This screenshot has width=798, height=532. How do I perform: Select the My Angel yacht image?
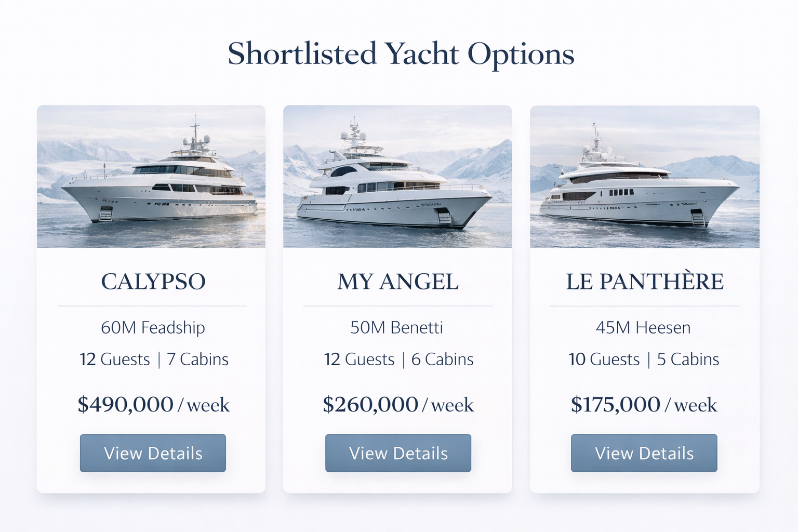point(397,177)
